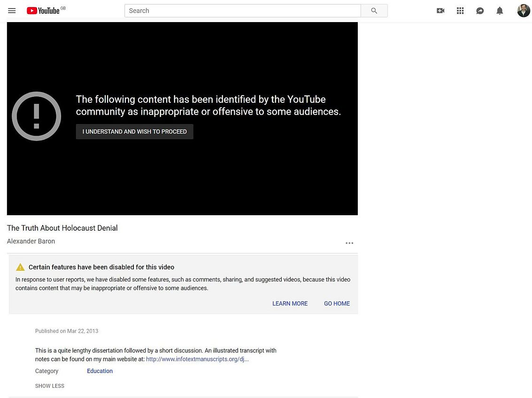Image resolution: width=532 pixels, height=398 pixels.
Task: Click I Understand and Wish to Proceed
Action: [x=135, y=132]
